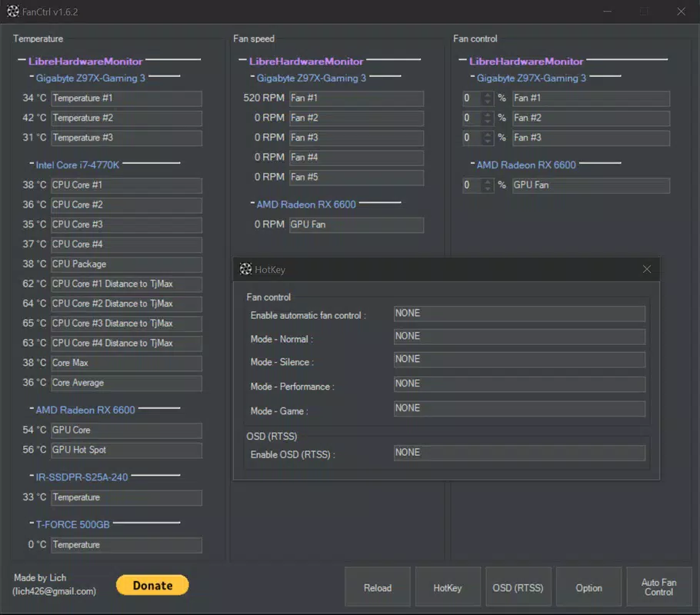Edit CPU Core #4 Distance to TjMax field
The height and width of the screenshot is (615, 700).
click(126, 344)
